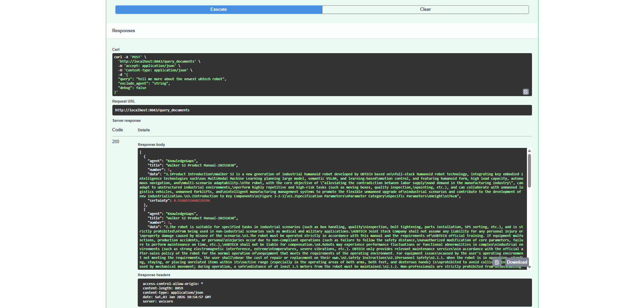This screenshot has width=644, height=308.
Task: Download the JSON response body
Action: (x=517, y=262)
